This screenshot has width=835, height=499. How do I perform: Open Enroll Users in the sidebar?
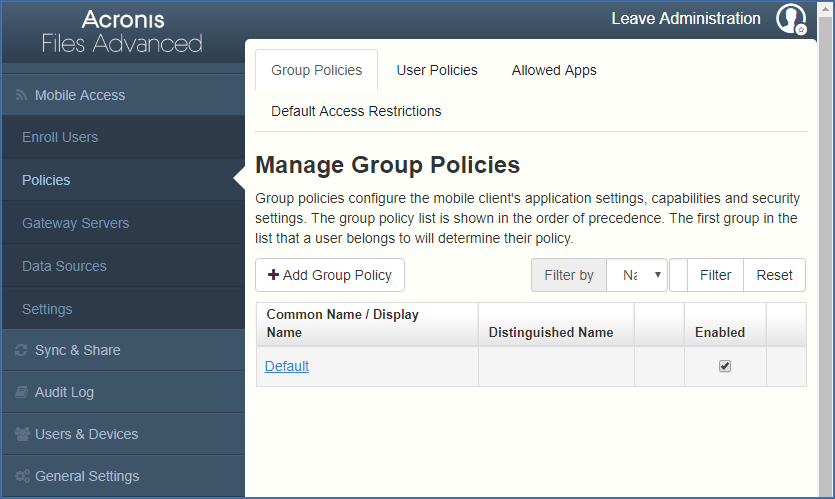[123, 137]
